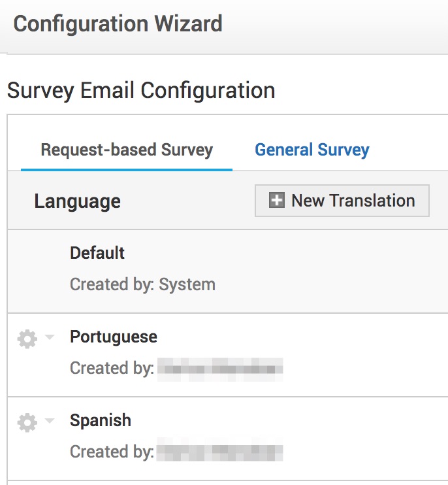Click the Language column header

tap(77, 201)
